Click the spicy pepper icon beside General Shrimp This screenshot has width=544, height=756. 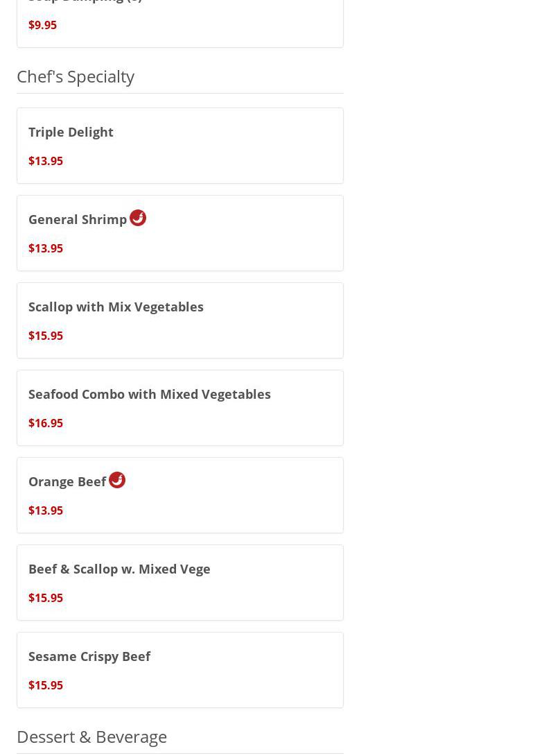click(137, 218)
